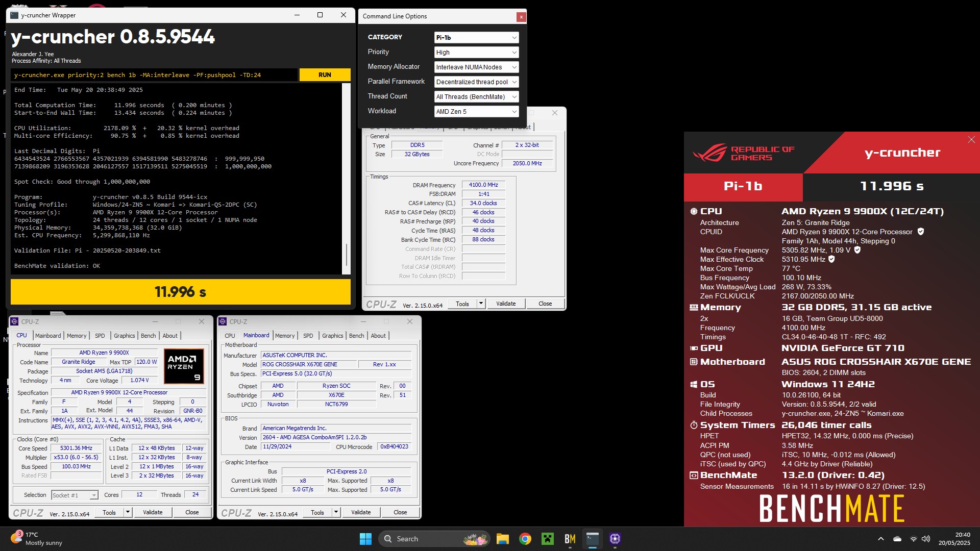Open the Priority dropdown set to High
980x551 pixels.
pos(477,53)
